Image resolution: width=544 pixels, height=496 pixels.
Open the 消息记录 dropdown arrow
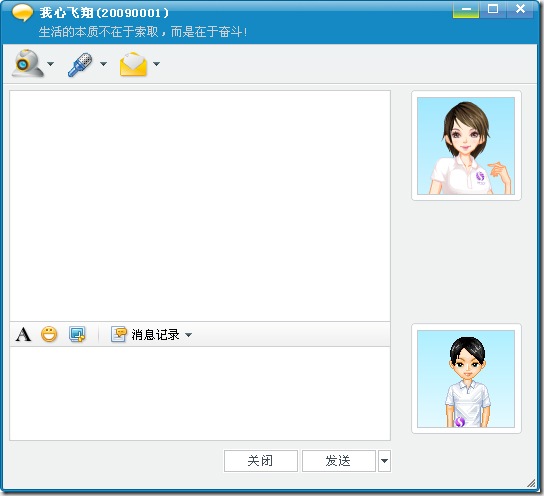tap(188, 335)
